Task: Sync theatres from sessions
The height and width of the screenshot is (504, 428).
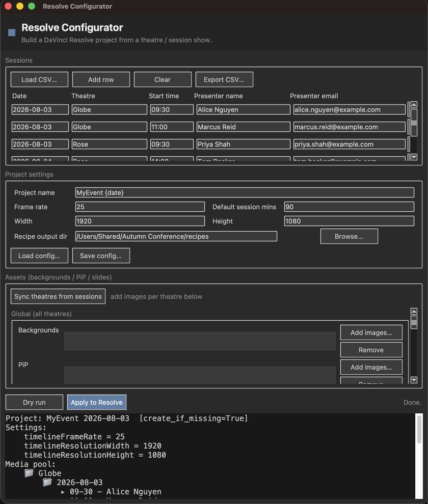Action: point(58,296)
